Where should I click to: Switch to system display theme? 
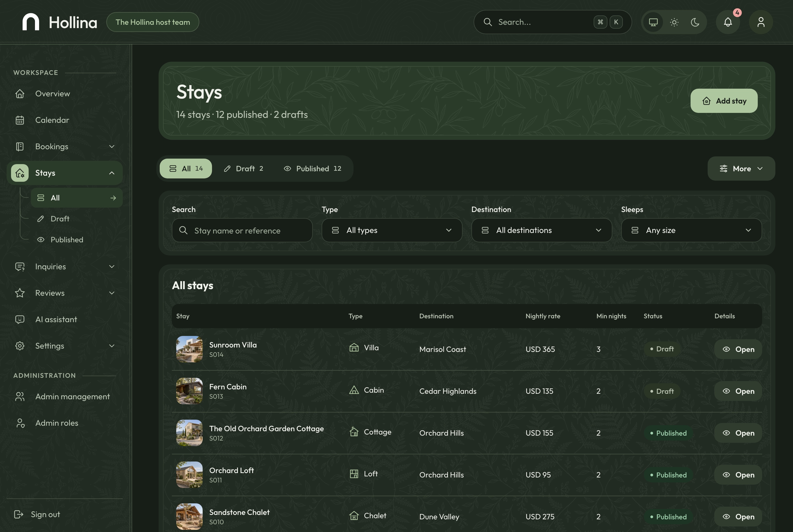(x=653, y=22)
